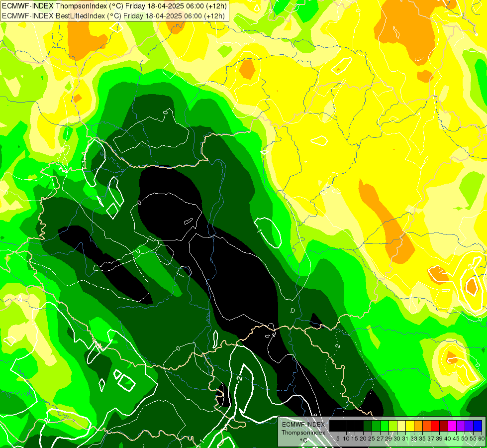Click the legend scale value 10

(346, 439)
